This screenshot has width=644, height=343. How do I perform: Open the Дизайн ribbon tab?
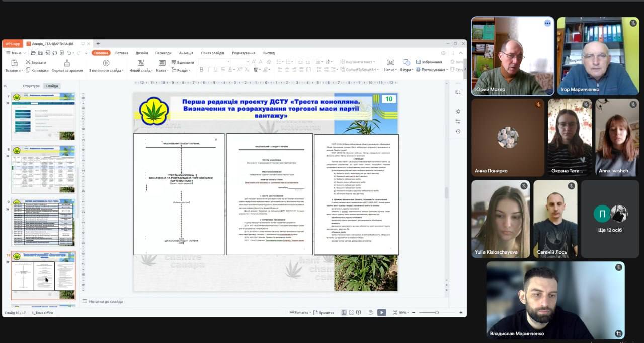tap(141, 53)
